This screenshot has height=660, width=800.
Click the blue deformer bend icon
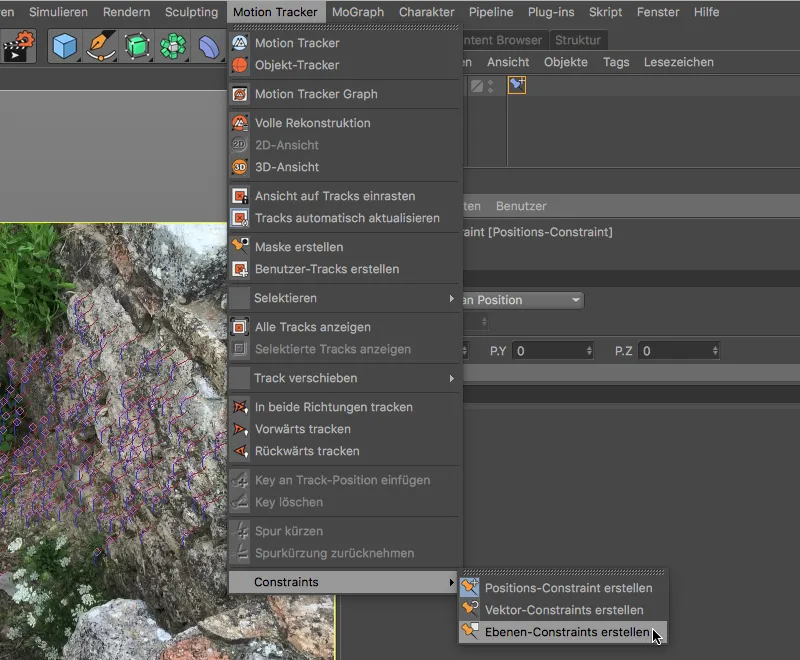click(209, 46)
